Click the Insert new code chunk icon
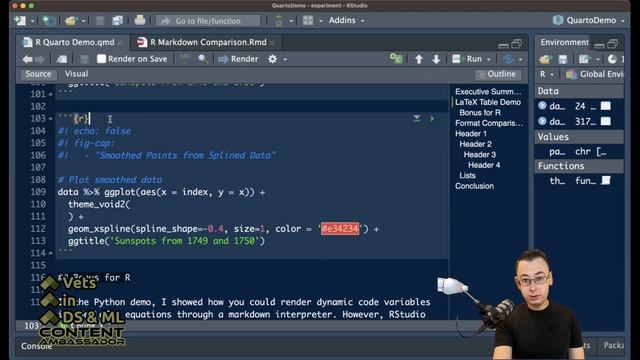 [x=396, y=58]
